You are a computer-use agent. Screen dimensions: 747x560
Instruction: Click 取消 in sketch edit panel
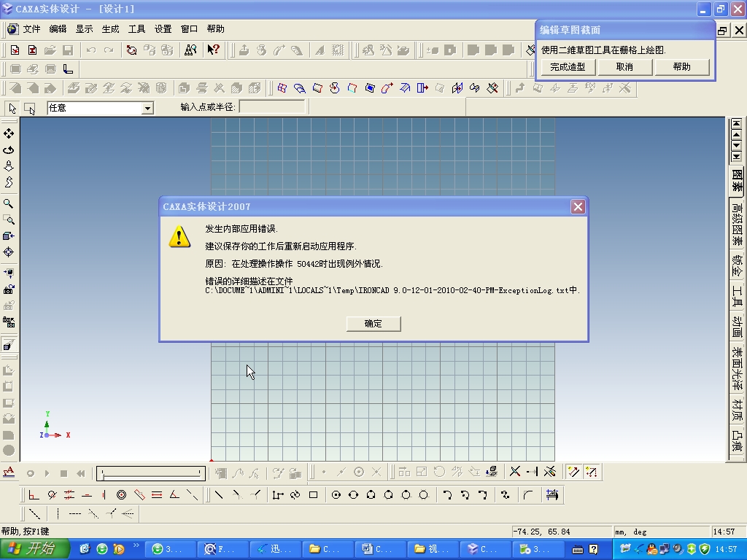[624, 66]
